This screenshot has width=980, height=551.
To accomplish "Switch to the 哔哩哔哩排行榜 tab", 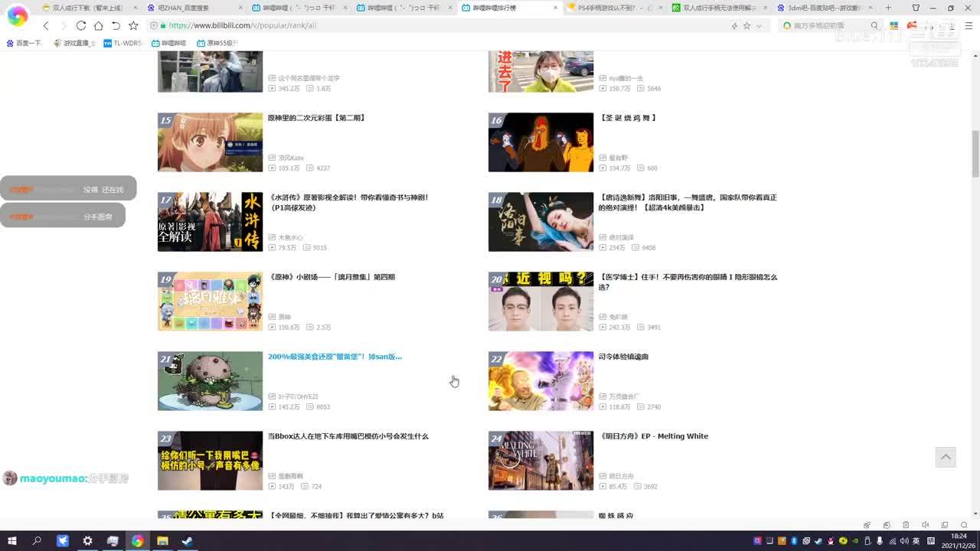I will (x=509, y=8).
